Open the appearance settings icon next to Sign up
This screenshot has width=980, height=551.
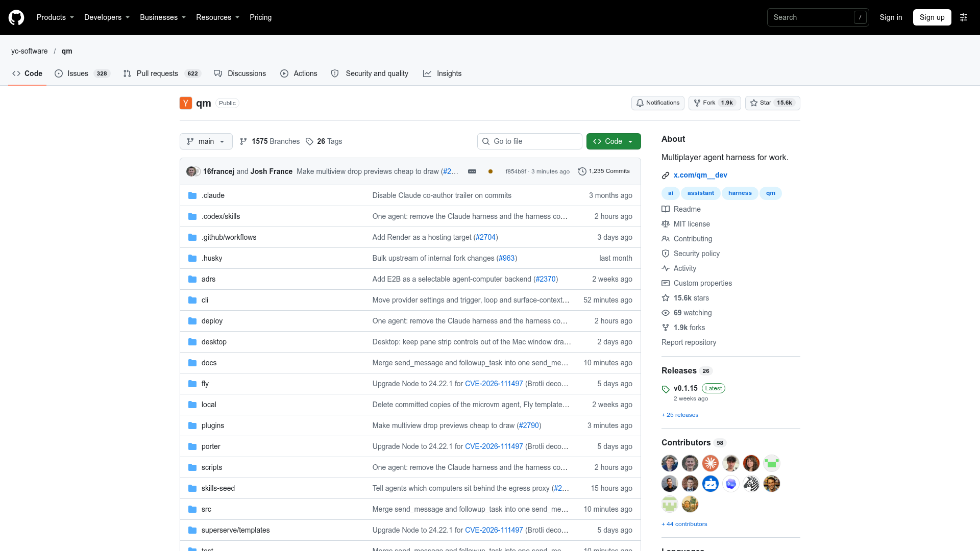coord(964,17)
